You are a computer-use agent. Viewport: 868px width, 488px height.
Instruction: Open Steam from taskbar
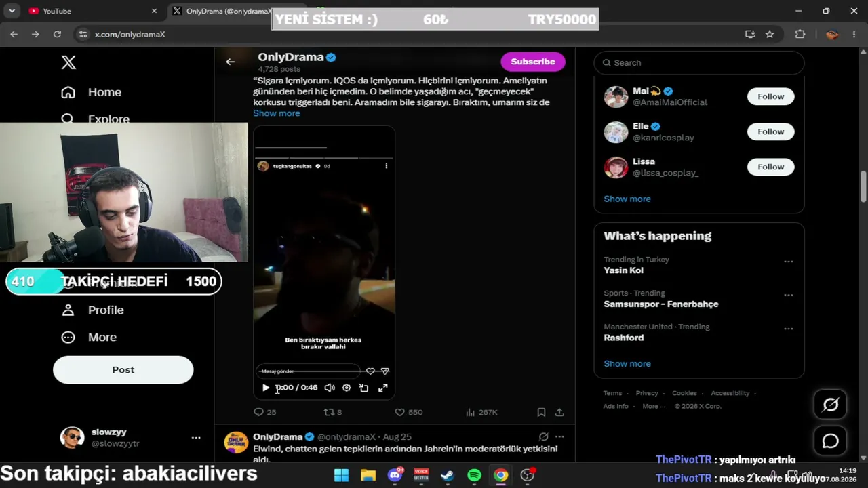click(x=448, y=475)
